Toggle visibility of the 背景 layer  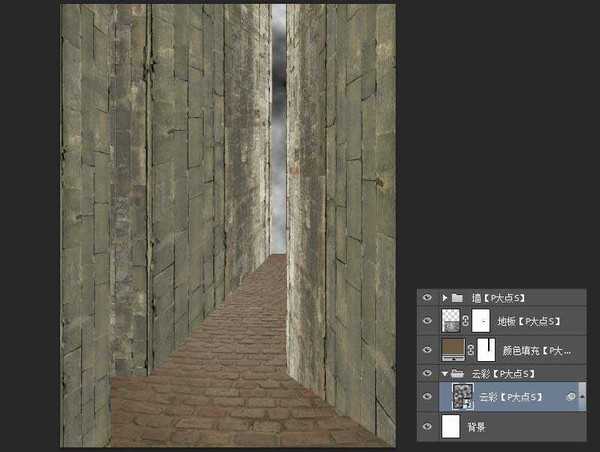click(x=428, y=427)
